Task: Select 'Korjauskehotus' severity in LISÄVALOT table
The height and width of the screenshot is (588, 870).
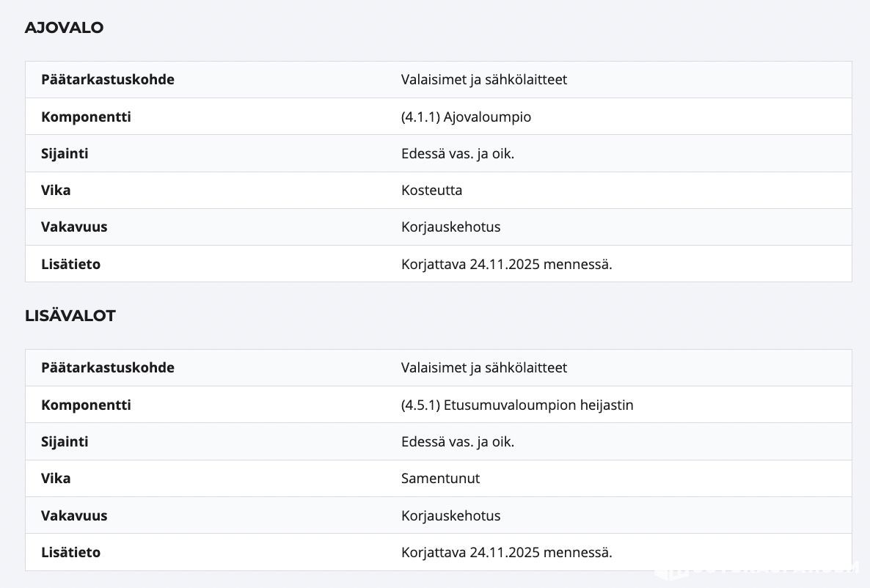Action: 450,515
